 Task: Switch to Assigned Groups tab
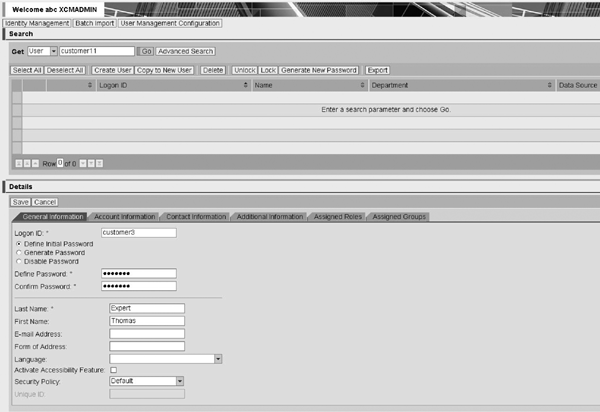click(399, 217)
